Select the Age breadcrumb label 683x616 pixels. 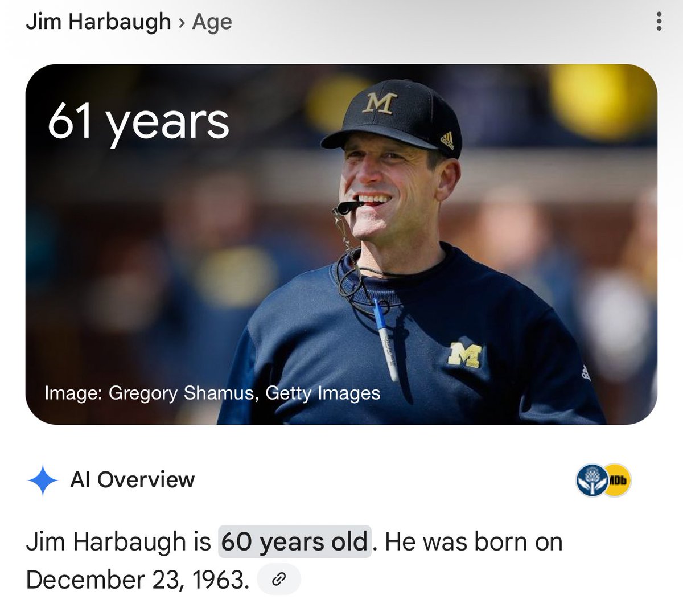coord(212,23)
